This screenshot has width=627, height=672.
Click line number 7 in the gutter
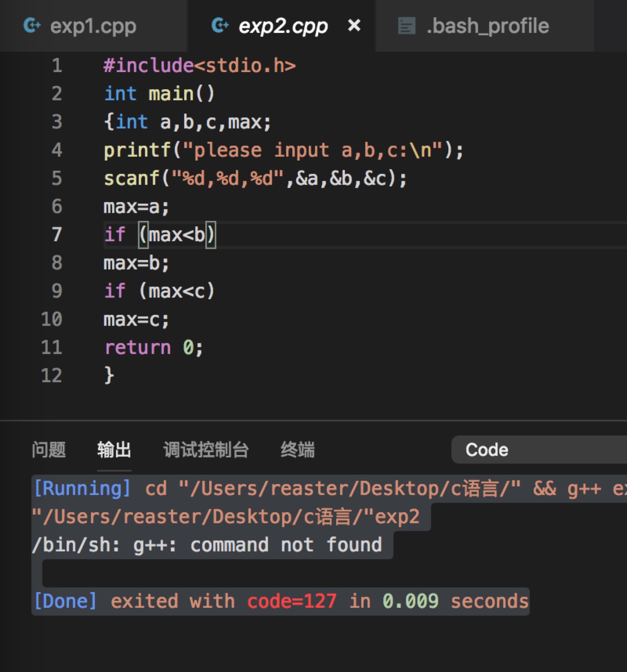point(57,235)
